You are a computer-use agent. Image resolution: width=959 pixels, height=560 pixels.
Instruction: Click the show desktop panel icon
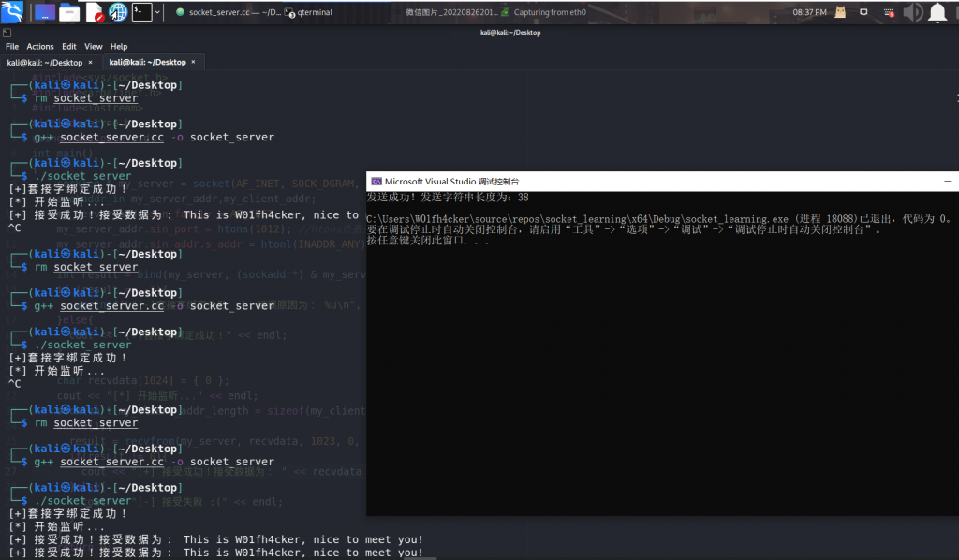point(45,12)
